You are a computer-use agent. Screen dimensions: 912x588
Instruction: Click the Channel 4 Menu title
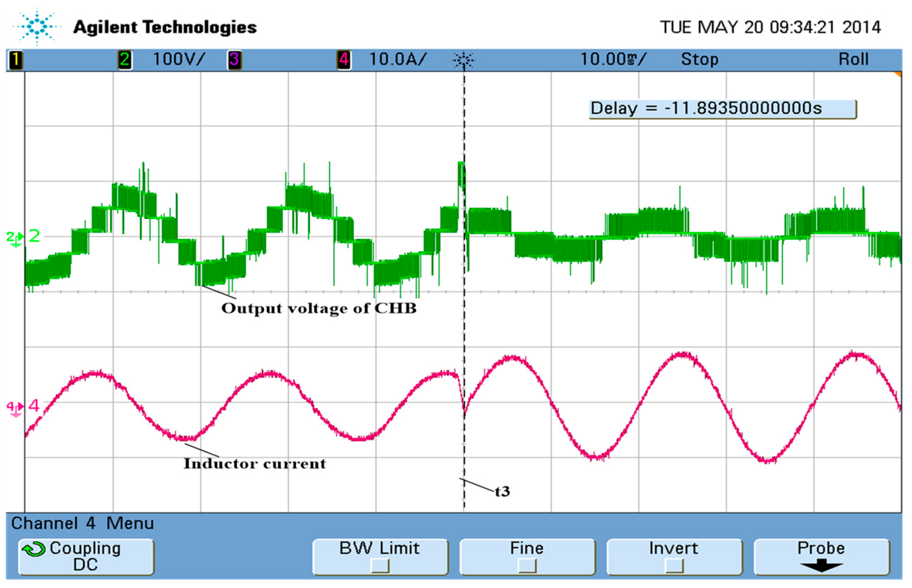[82, 523]
